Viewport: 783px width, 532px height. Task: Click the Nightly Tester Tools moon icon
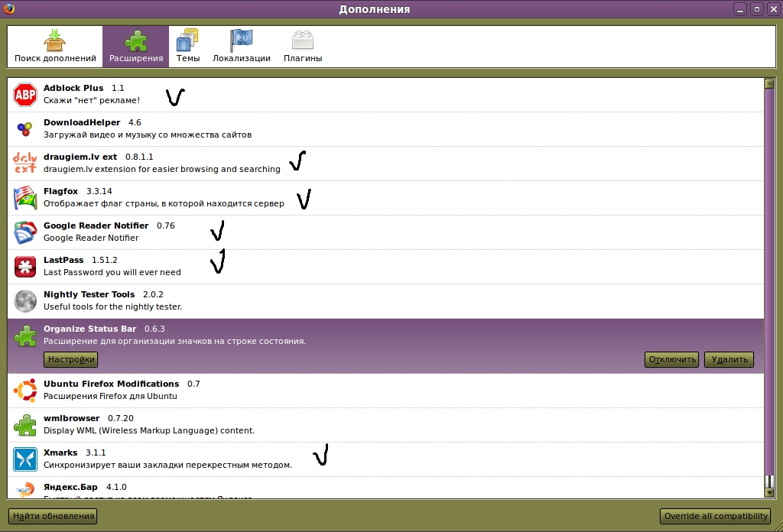tap(25, 301)
